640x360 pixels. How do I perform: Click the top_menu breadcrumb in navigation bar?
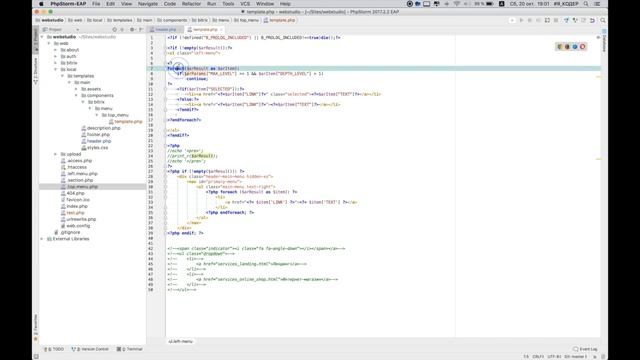(x=247, y=20)
